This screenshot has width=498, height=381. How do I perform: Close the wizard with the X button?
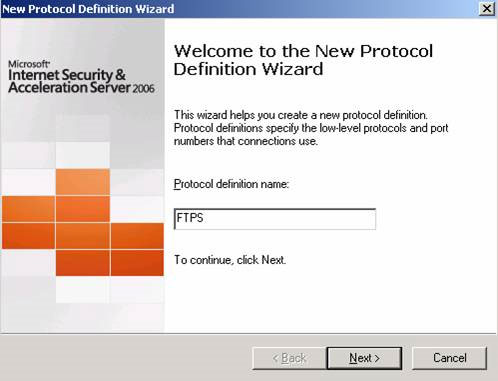487,8
